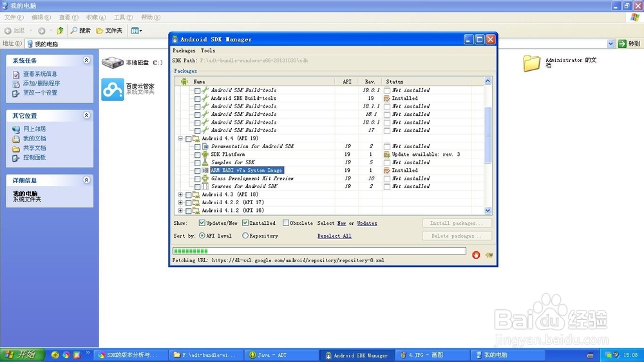Image resolution: width=644 pixels, height=362 pixels.
Task: Open the 文件 menu in Explorer
Action: [x=14, y=17]
